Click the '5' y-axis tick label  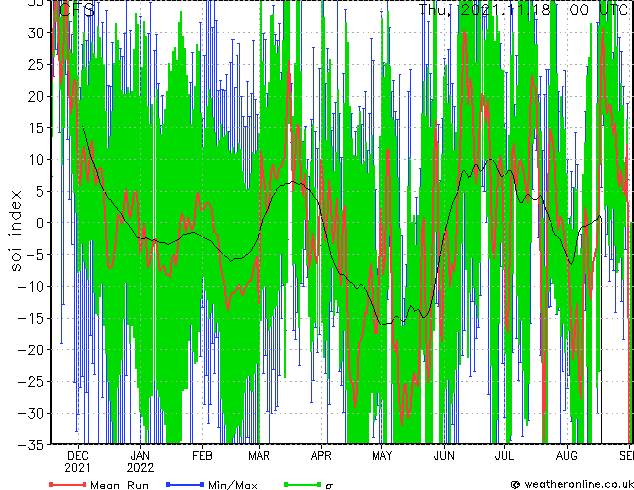(40, 191)
